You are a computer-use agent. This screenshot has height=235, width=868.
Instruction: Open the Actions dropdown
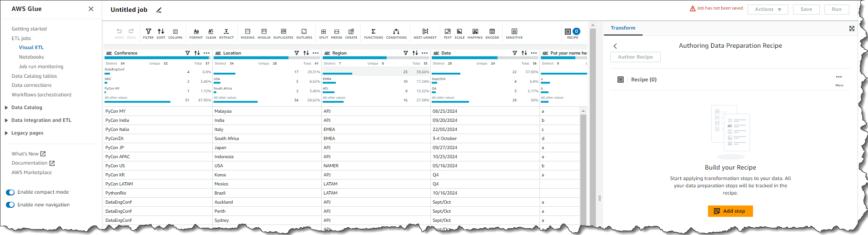click(768, 10)
